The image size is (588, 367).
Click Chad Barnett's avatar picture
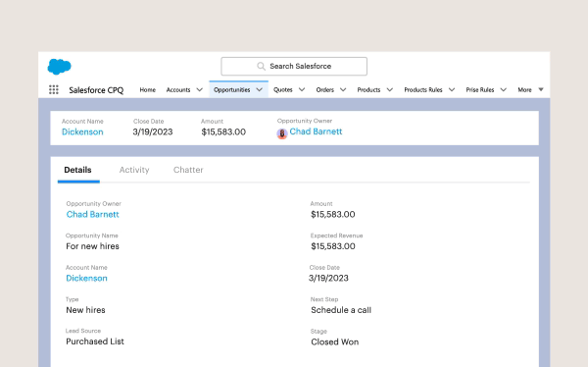point(282,133)
